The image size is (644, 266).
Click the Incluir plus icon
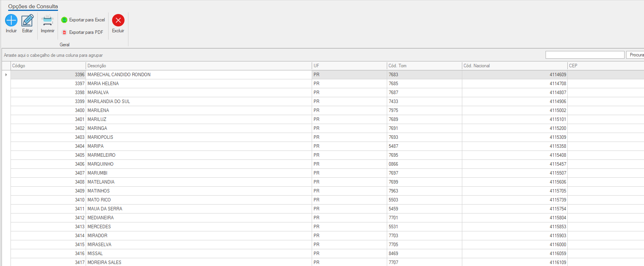click(11, 20)
